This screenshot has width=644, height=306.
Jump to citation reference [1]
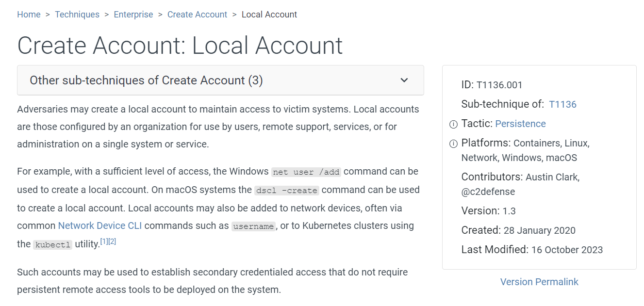coord(104,242)
